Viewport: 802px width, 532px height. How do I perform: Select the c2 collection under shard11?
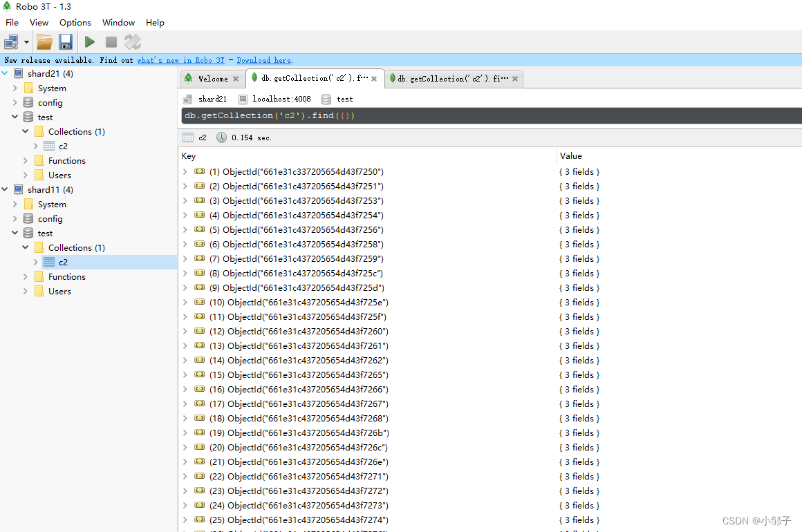tap(63, 262)
